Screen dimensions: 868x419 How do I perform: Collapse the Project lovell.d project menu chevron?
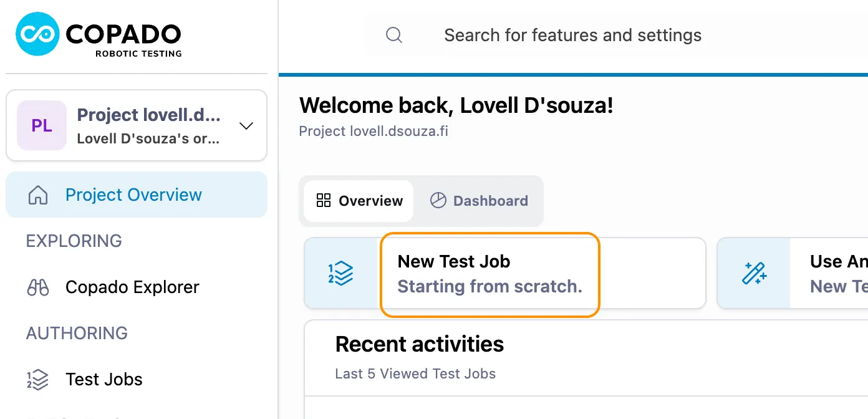[246, 125]
